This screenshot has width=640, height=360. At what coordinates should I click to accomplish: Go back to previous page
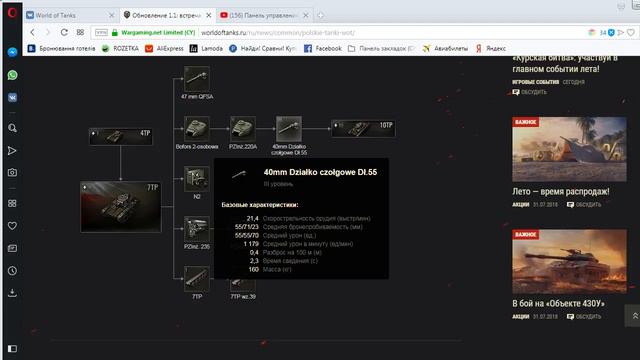pos(33,32)
